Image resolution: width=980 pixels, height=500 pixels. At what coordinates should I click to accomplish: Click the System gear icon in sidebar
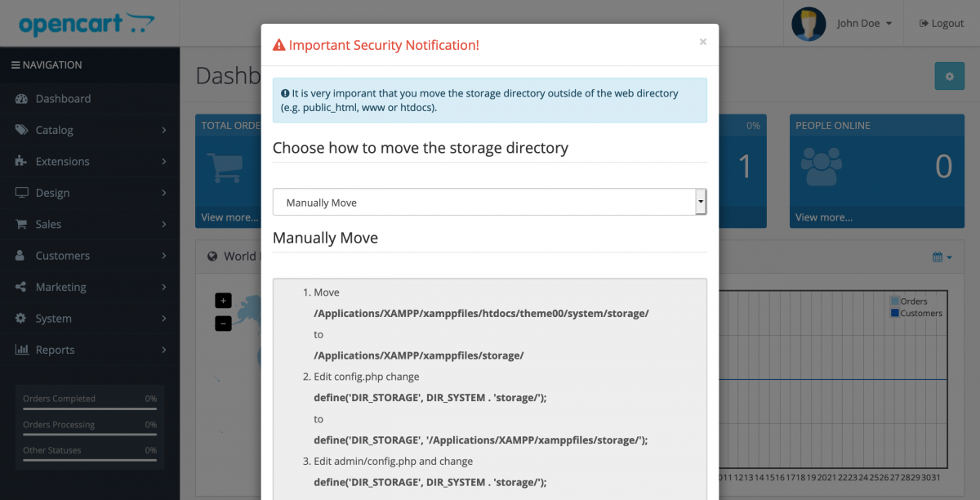21,319
